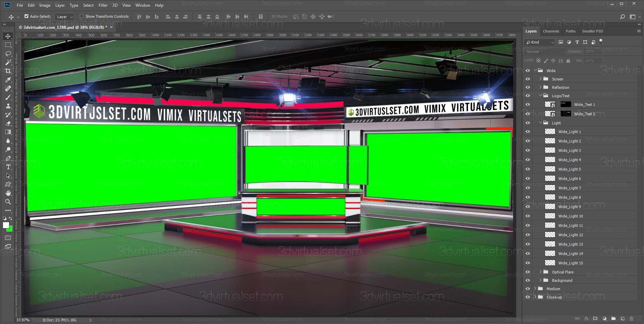
Task: Click the search icon in options bar
Action: [623, 16]
